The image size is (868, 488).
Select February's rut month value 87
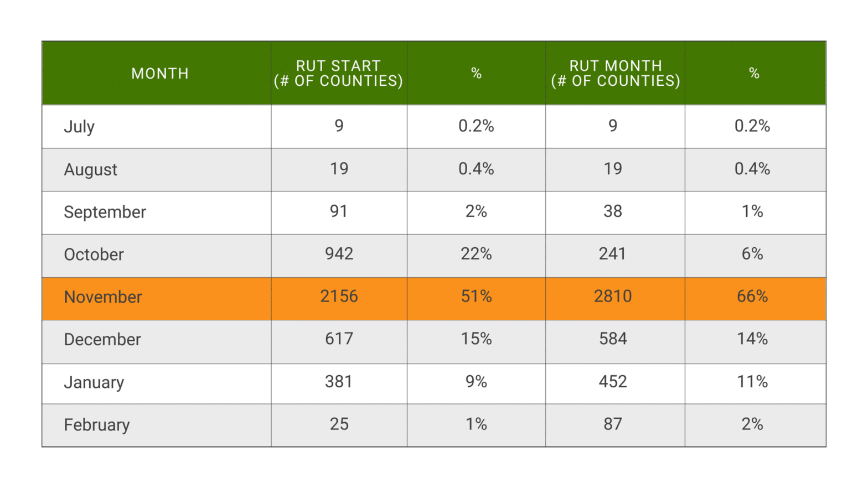613,424
